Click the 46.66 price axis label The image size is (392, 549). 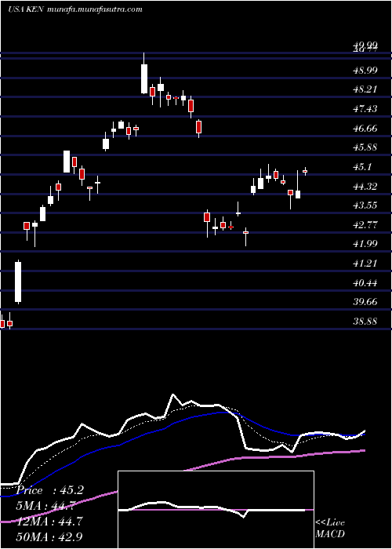click(366, 129)
